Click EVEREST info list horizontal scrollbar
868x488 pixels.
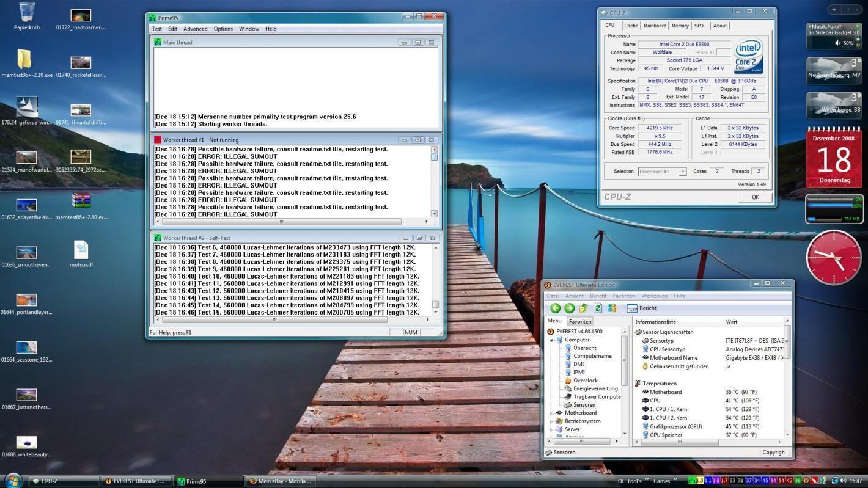click(709, 442)
